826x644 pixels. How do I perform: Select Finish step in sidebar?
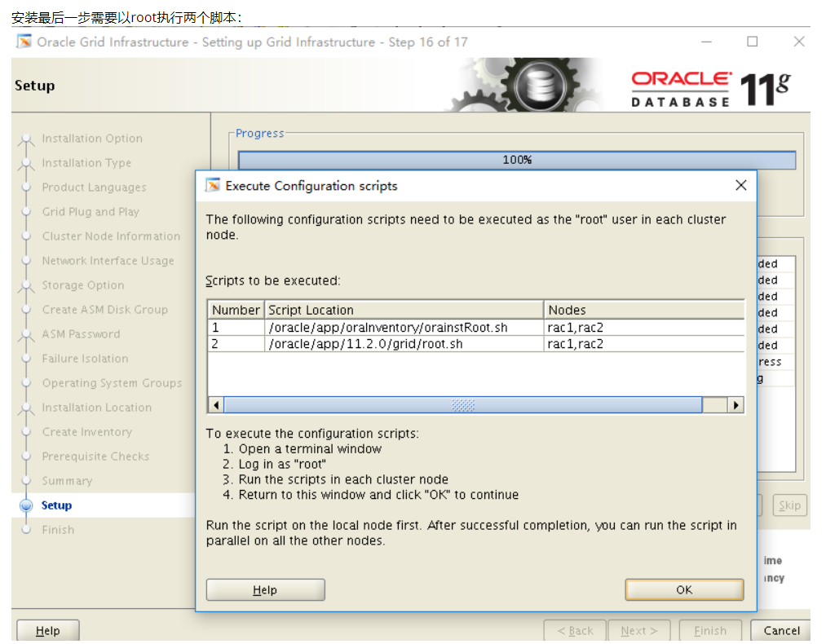coord(58,530)
